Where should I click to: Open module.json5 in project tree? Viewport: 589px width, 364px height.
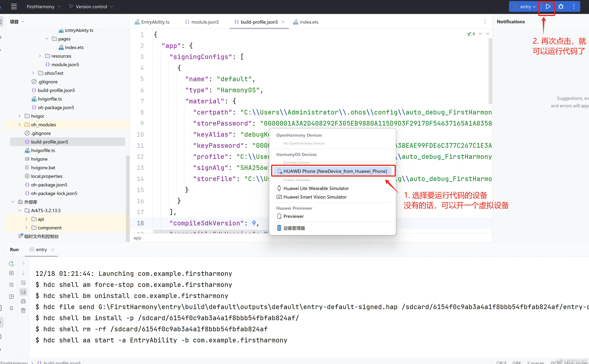click(x=62, y=64)
